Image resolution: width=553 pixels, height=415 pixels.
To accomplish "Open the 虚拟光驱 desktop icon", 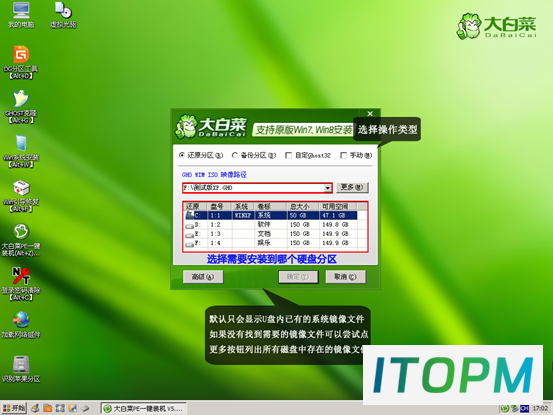I will tap(63, 15).
